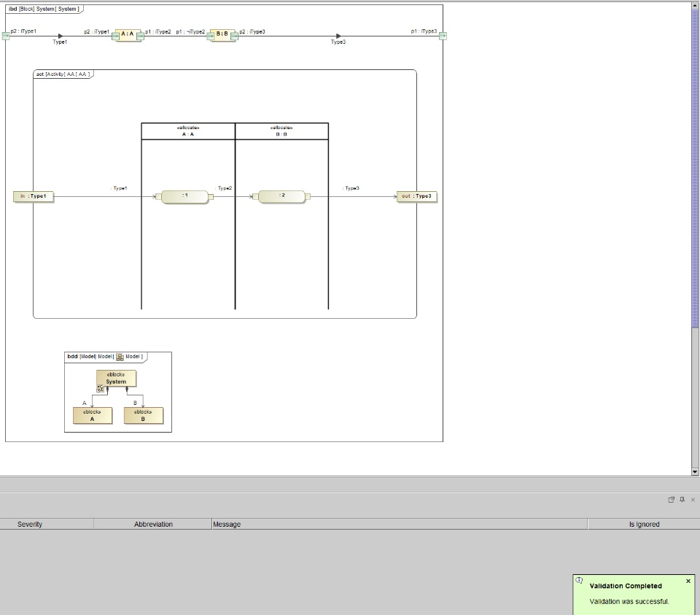Screen dimensions: 700x615
Task: Dismiss the Validation Completed notification
Action: pyautogui.click(x=688, y=581)
